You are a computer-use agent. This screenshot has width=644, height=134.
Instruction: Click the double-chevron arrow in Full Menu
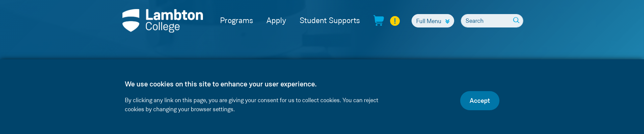click(447, 21)
